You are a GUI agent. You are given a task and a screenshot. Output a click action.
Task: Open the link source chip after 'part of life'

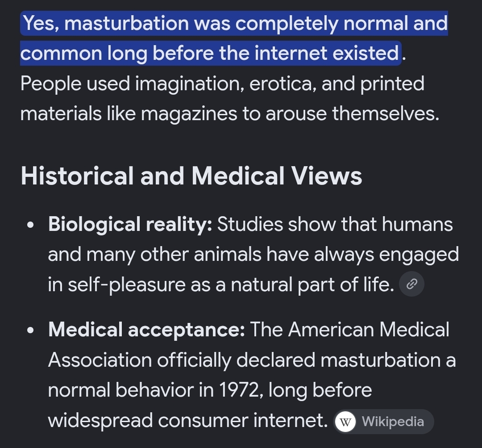(411, 284)
